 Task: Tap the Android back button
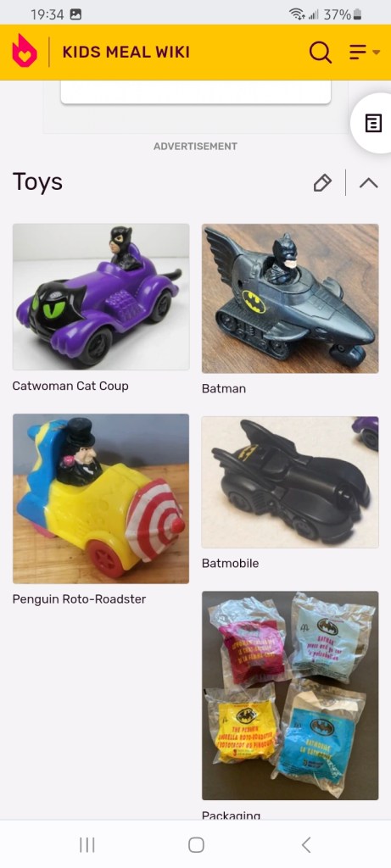click(x=306, y=845)
